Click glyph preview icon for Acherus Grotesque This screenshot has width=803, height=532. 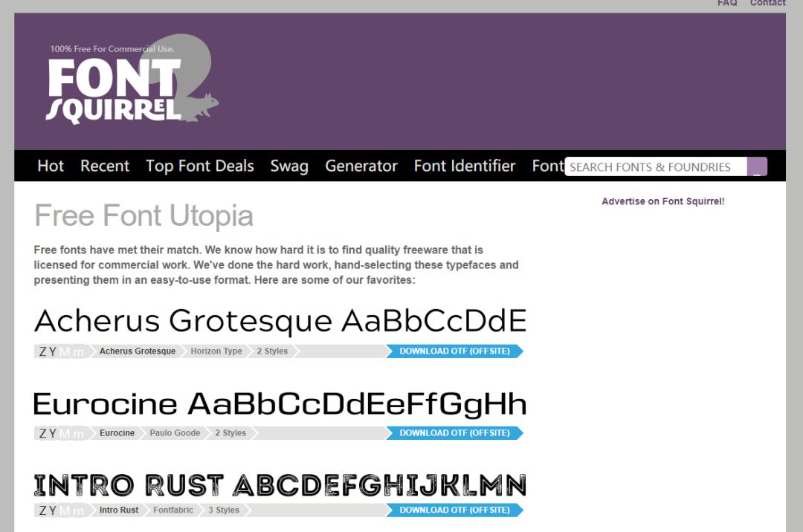click(62, 351)
